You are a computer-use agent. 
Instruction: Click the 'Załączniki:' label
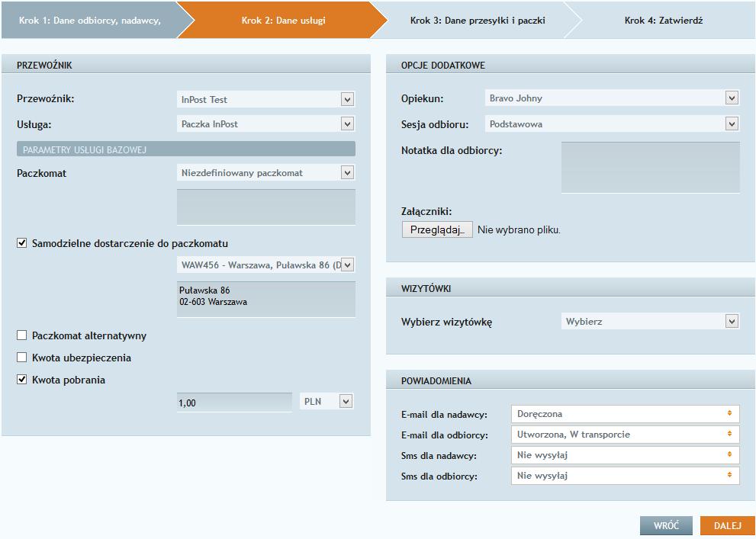coord(426,211)
